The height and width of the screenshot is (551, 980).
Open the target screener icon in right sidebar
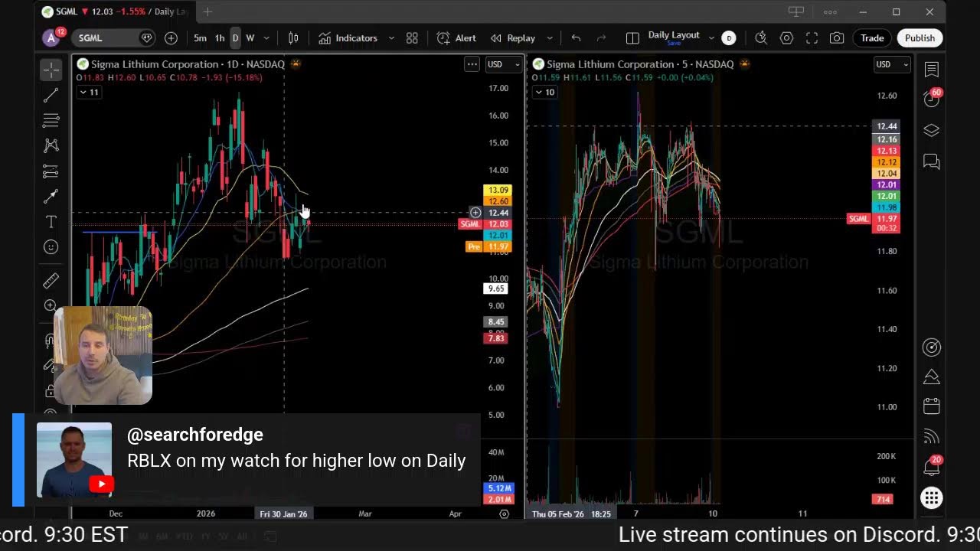pyautogui.click(x=932, y=347)
